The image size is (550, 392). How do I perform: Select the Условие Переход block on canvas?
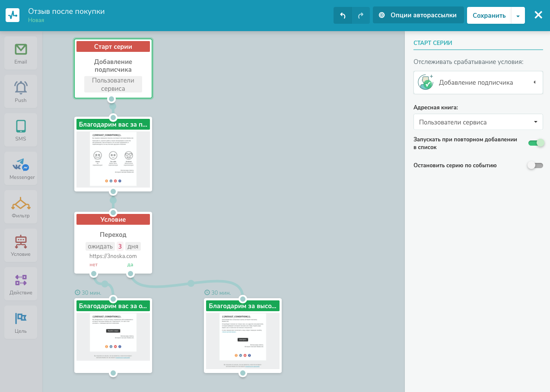pos(113,242)
